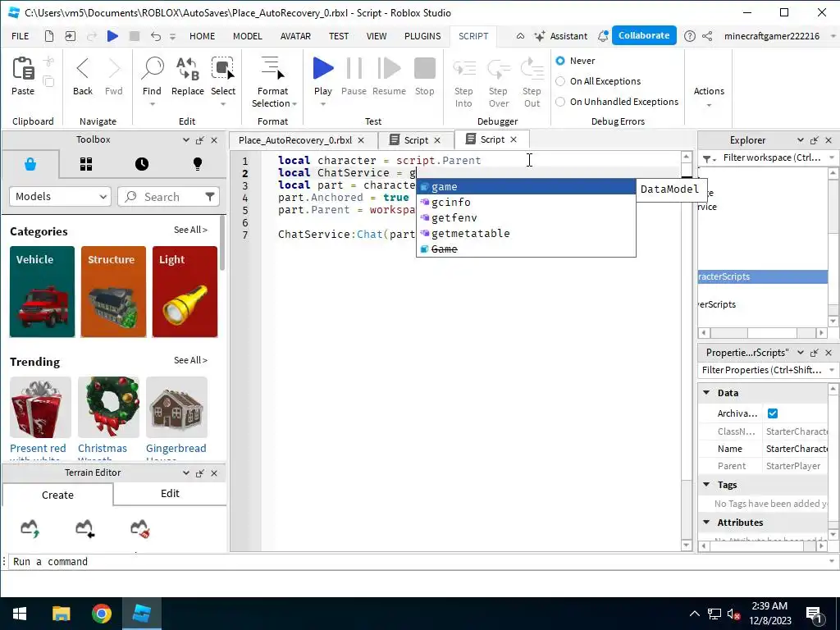The width and height of the screenshot is (840, 630).
Task: Open Toolbox Inventory grid tab
Action: (85, 164)
